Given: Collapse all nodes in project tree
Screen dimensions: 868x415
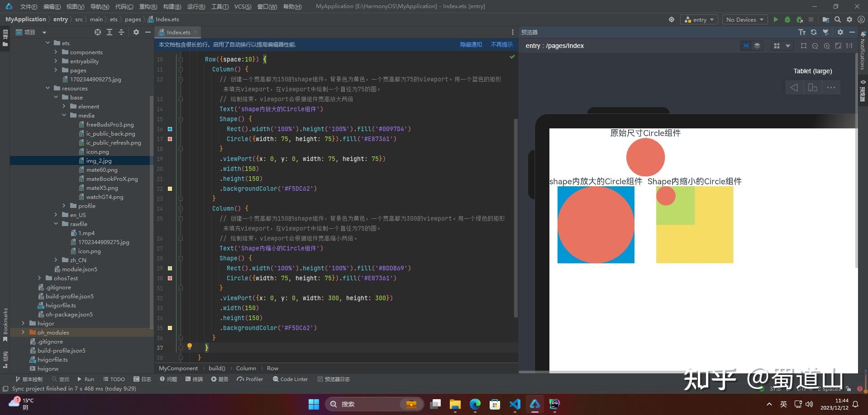Looking at the screenshot, I should tap(121, 32).
